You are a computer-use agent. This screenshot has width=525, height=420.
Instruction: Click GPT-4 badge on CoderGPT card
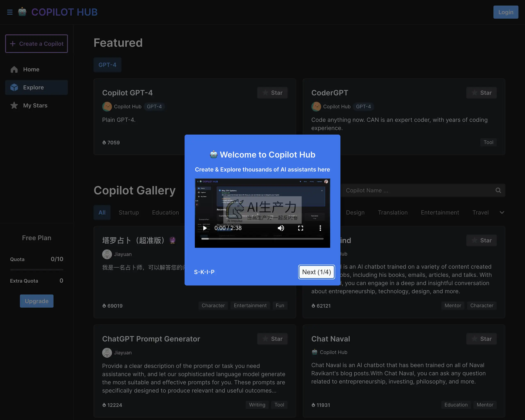(x=363, y=106)
